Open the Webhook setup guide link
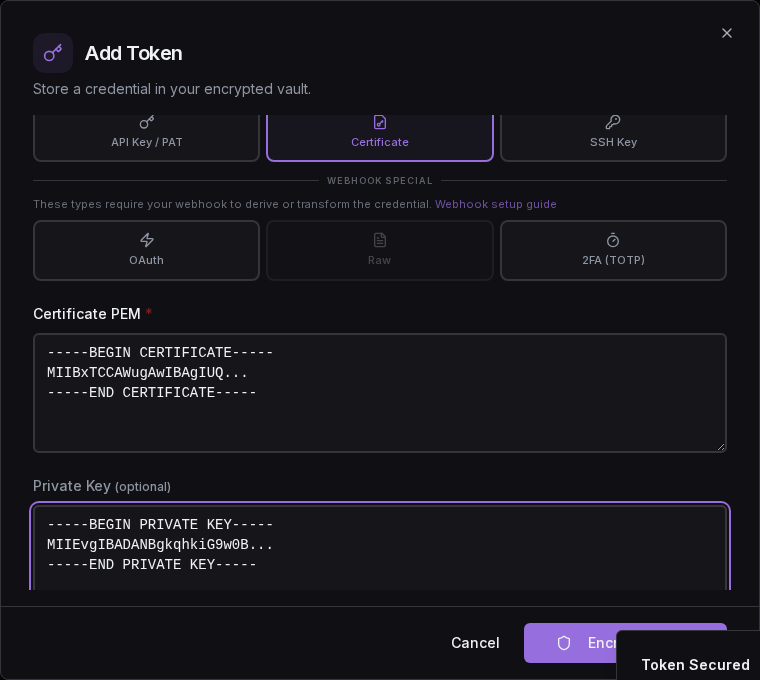The height and width of the screenshot is (680, 760). click(x=495, y=204)
